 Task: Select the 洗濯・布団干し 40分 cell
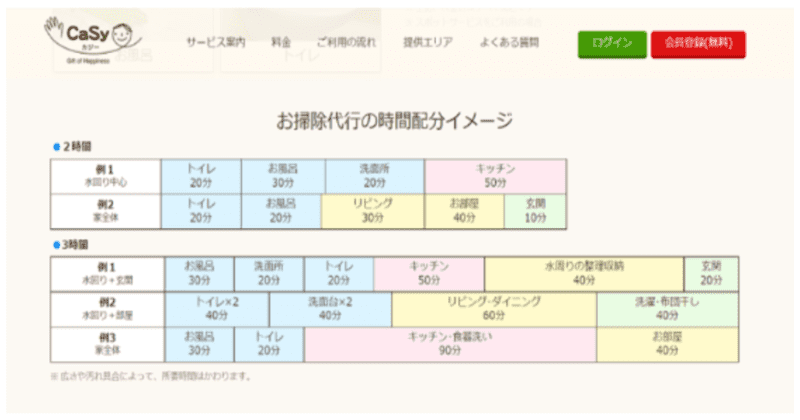[667, 308]
